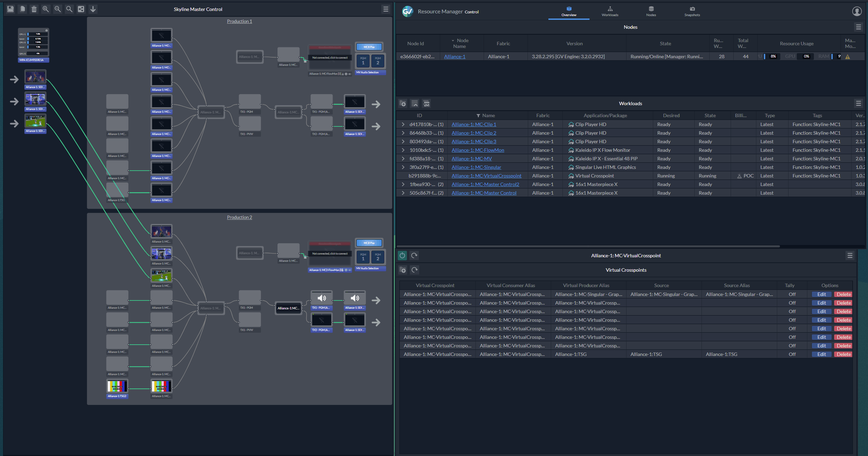This screenshot has width=868, height=456.
Task: Expand the MC-MV workload row
Action: (x=403, y=159)
